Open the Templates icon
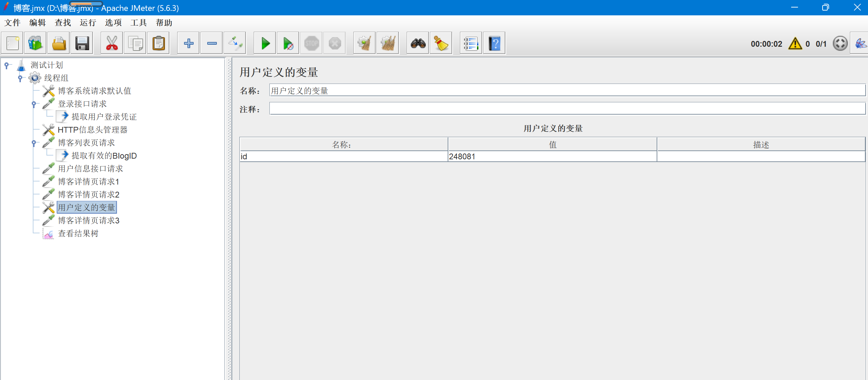This screenshot has height=380, width=868. tap(36, 44)
